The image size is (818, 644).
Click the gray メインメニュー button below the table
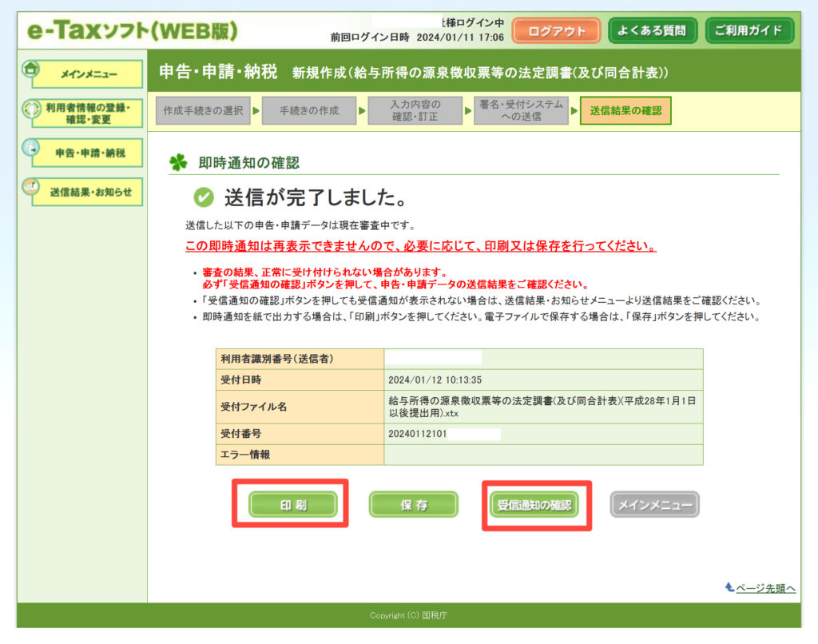[x=654, y=505]
